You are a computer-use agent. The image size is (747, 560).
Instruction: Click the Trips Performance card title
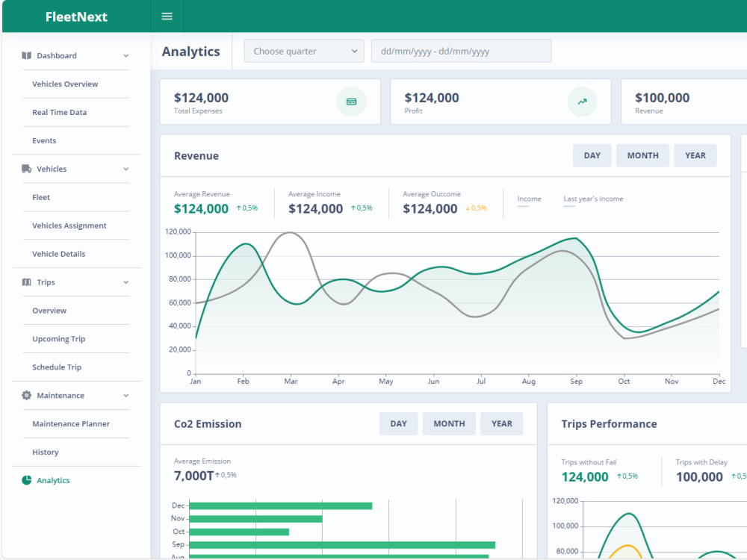(x=609, y=424)
